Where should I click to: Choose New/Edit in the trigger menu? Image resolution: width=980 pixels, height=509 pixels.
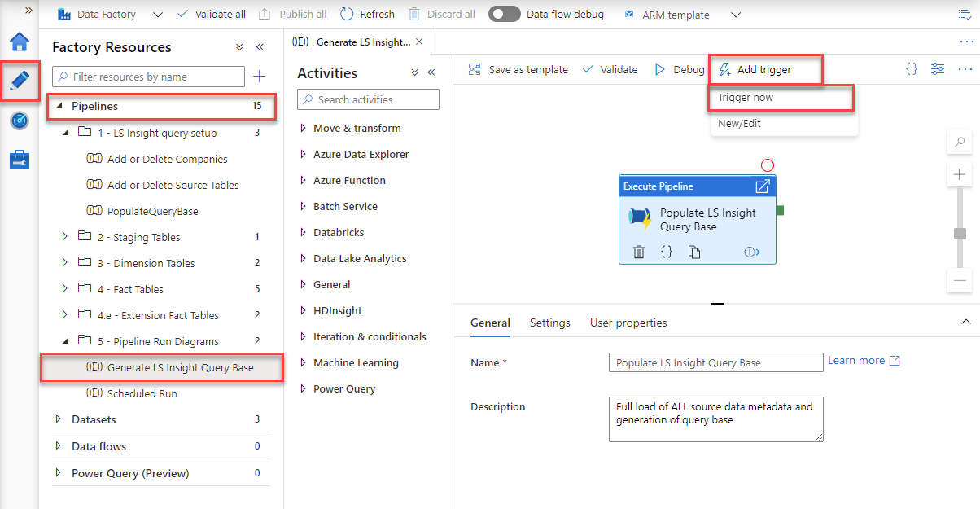pyautogui.click(x=740, y=124)
